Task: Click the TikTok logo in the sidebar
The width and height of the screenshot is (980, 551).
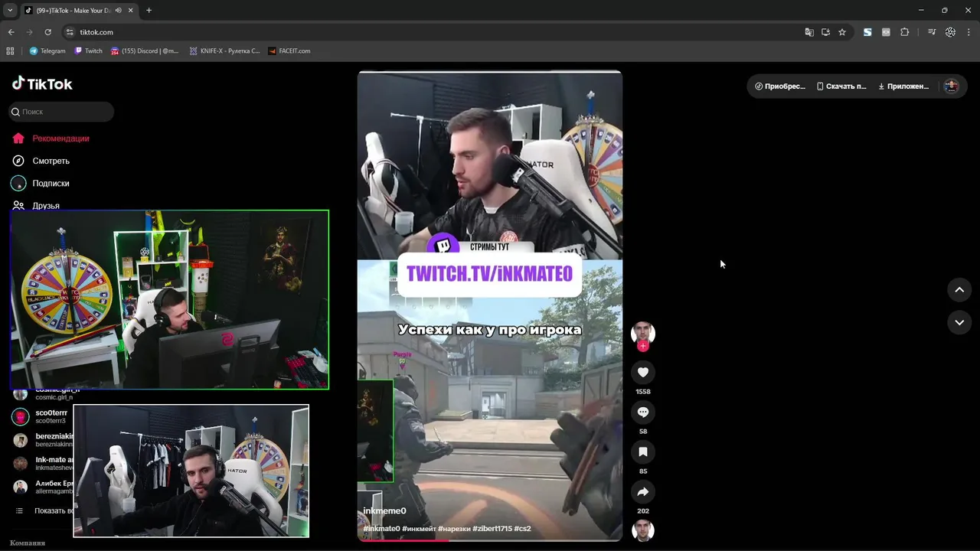Action: coord(42,83)
